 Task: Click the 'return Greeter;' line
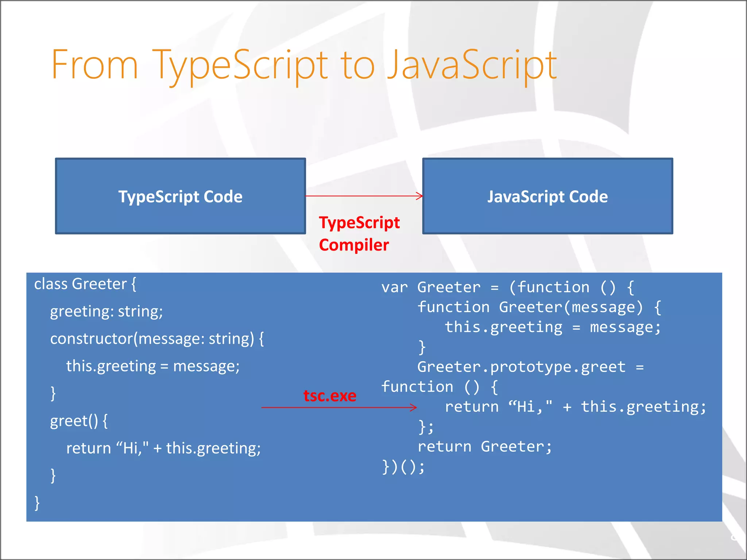tap(485, 446)
